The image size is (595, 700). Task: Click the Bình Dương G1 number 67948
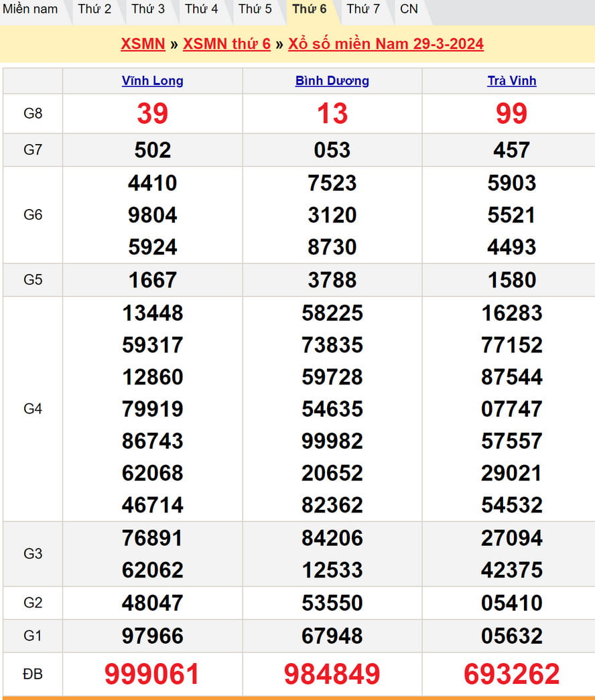click(332, 636)
